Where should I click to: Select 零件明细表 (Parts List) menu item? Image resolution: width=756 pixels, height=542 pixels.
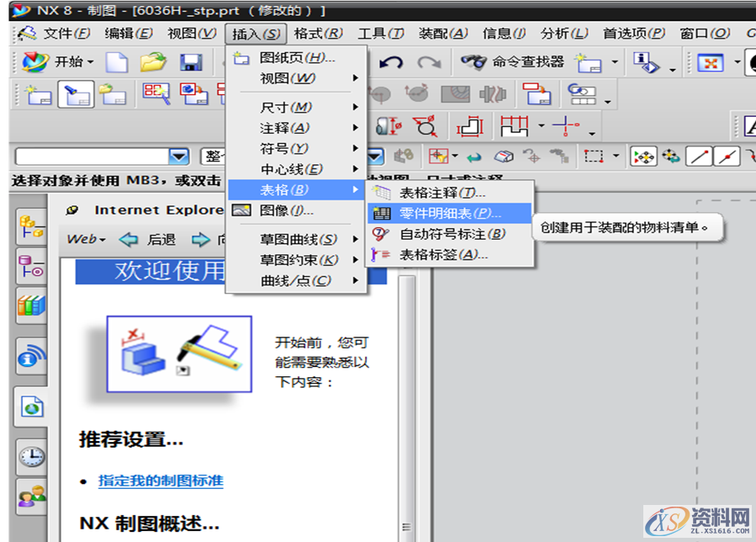click(449, 214)
